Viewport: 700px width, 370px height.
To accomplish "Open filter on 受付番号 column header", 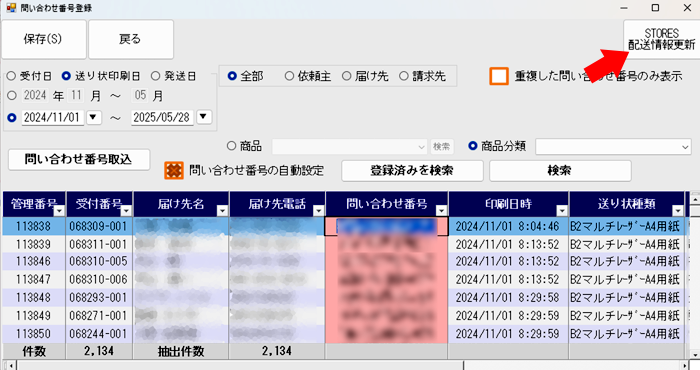I will coord(126,211).
